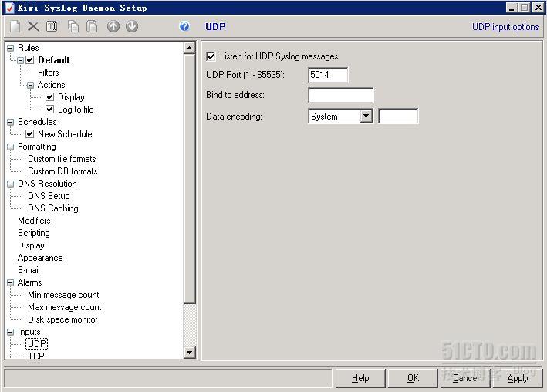Uncheck the Log to file checkbox
Screen dimensions: 547x392
click(50, 110)
